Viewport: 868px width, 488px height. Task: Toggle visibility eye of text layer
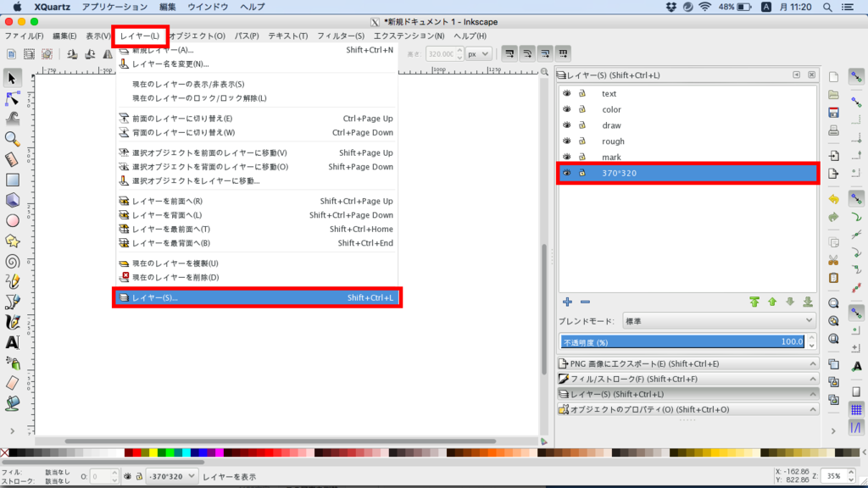pos(567,93)
